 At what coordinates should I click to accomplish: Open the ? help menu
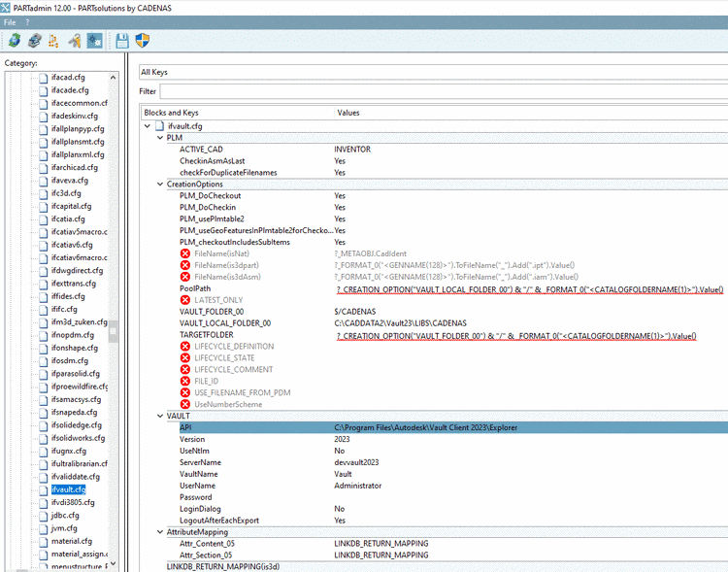pyautogui.click(x=27, y=21)
